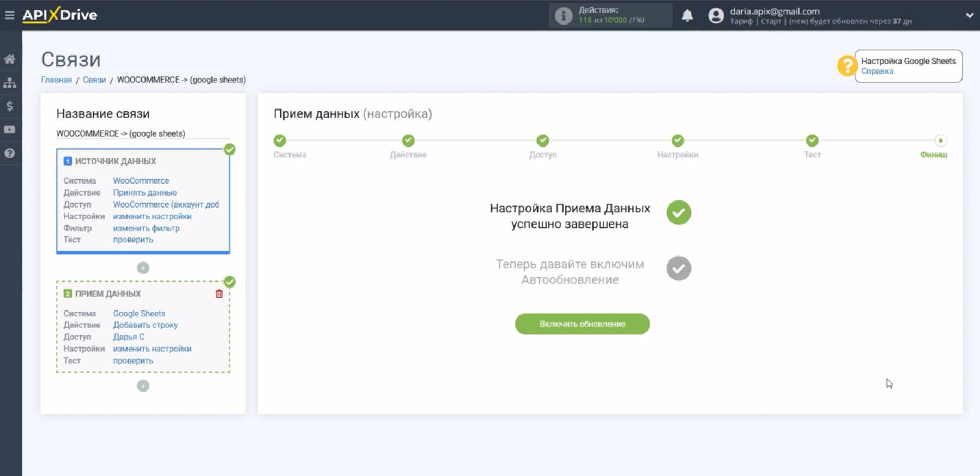Screen dimensions: 980x476
Task: Click daria.apix@gmail.com account name
Action: 775,11
